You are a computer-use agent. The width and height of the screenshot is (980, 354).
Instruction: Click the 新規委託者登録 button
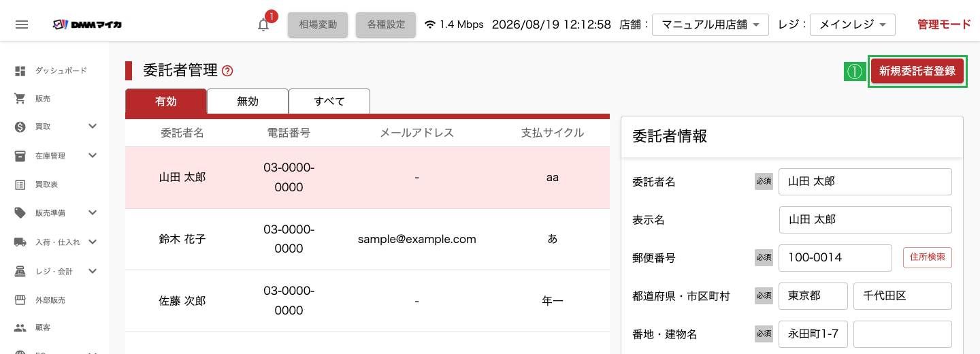(917, 71)
